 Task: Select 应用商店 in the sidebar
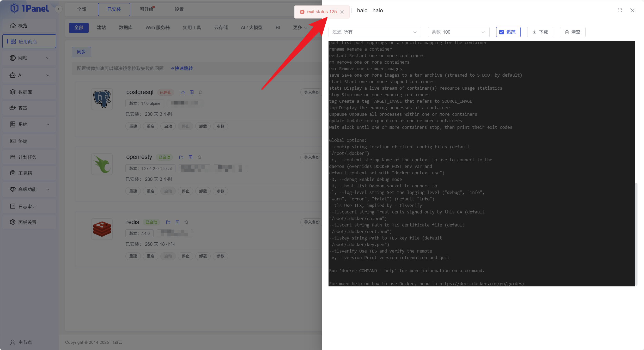point(29,41)
